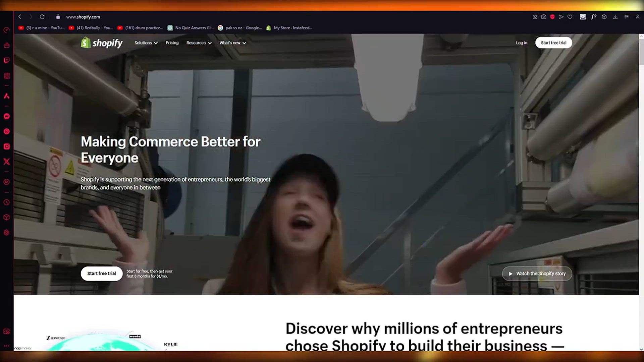
Task: Open the My Flow send icon
Action: coord(561,17)
